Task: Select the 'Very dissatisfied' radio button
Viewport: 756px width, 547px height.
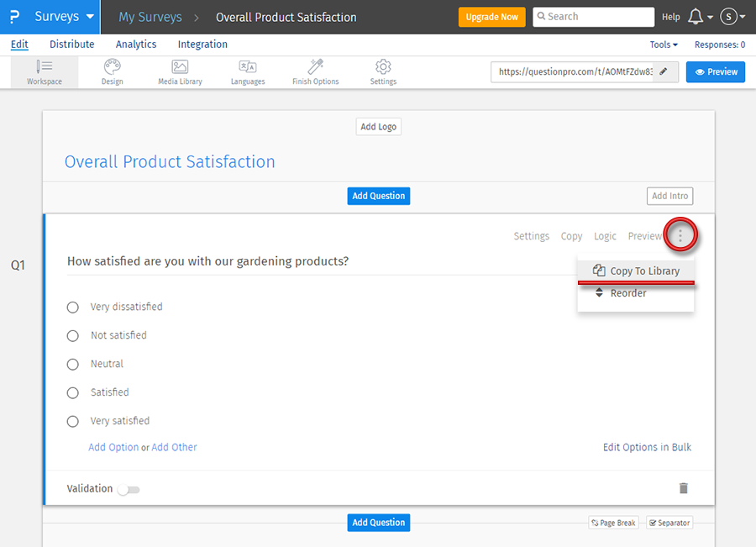Action: point(73,308)
